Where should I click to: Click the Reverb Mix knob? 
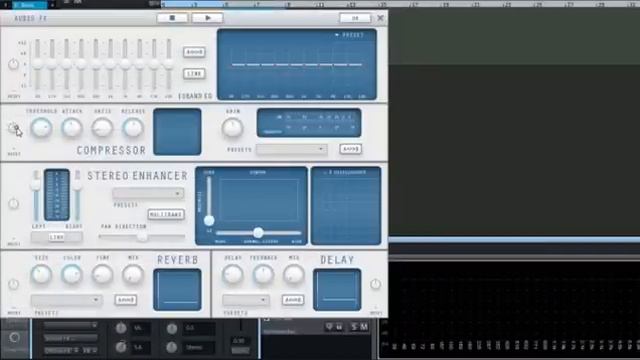click(x=133, y=274)
